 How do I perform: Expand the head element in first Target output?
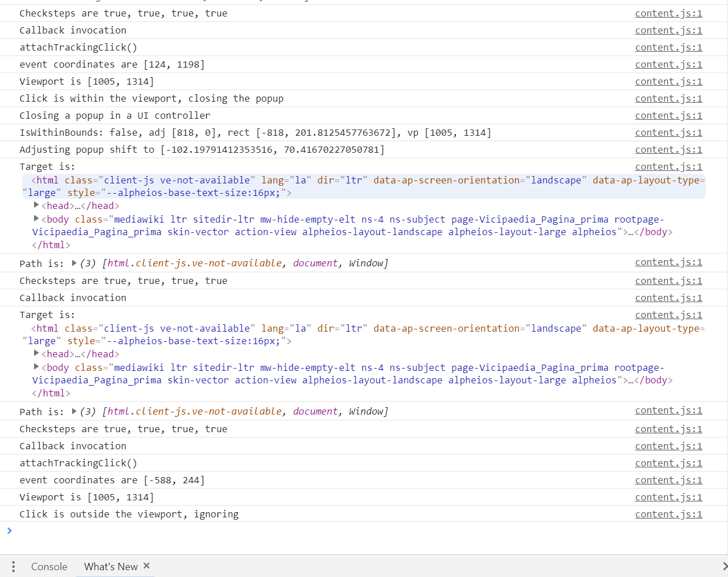[x=36, y=205]
